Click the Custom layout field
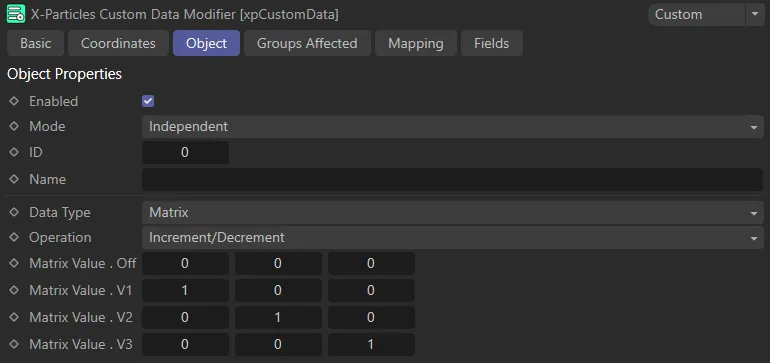 point(696,14)
